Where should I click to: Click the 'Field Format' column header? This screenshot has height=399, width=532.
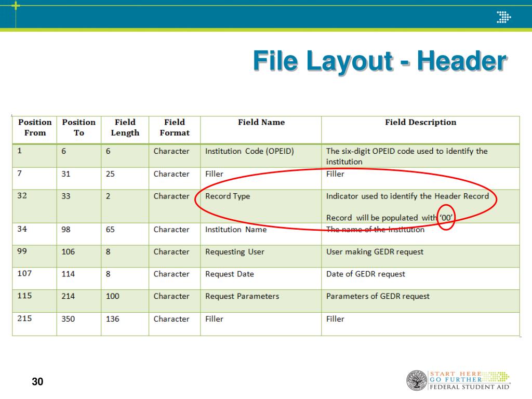point(175,128)
